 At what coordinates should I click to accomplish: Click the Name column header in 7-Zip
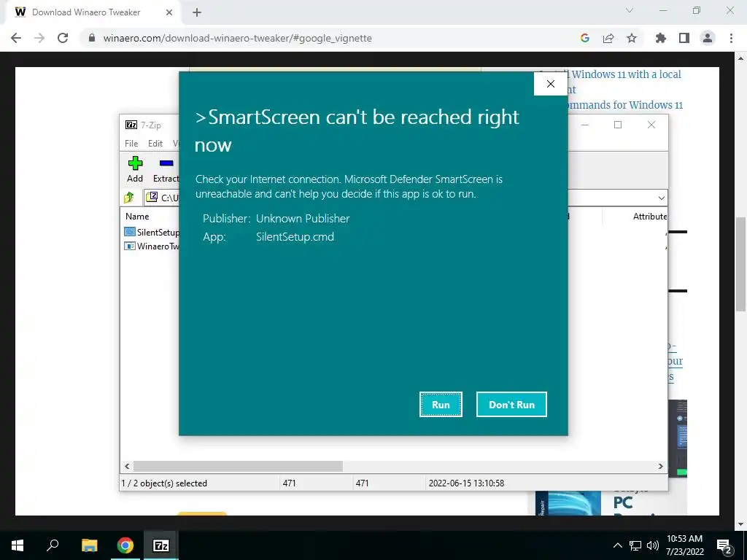click(137, 216)
